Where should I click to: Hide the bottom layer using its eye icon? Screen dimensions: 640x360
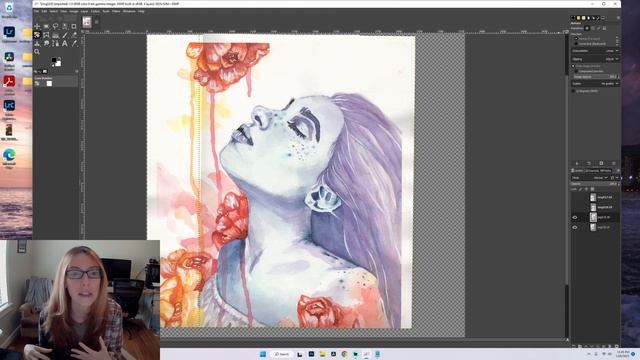575,227
